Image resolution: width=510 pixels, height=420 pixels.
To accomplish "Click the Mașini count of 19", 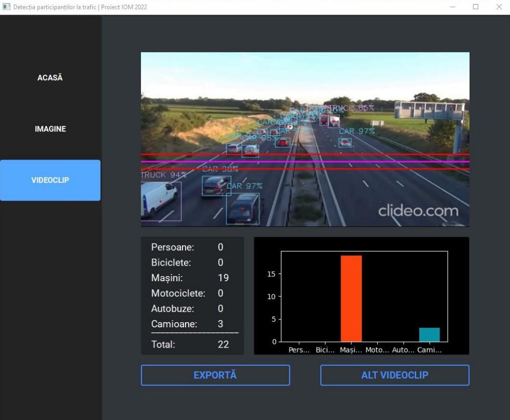I will click(x=223, y=278).
